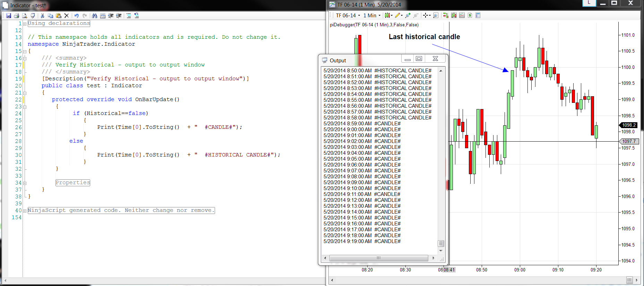This screenshot has width=644, height=286.
Task: Expand the Using declarations code region
Action: click(25, 24)
